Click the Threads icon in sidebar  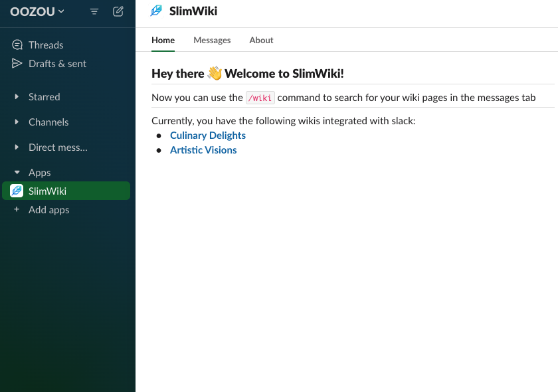point(17,45)
